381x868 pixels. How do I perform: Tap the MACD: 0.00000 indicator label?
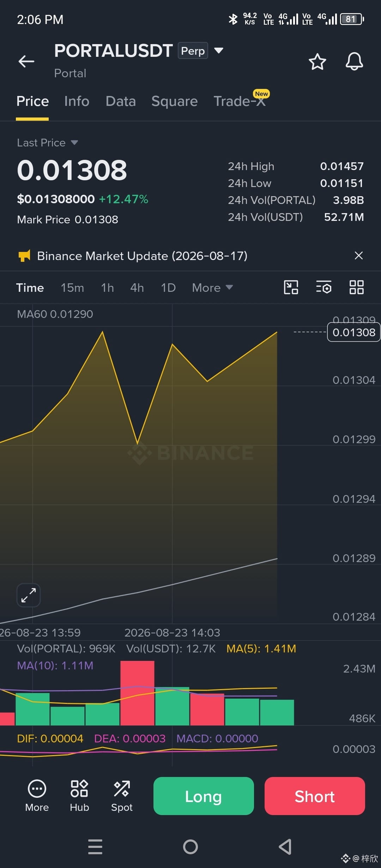coord(217,739)
